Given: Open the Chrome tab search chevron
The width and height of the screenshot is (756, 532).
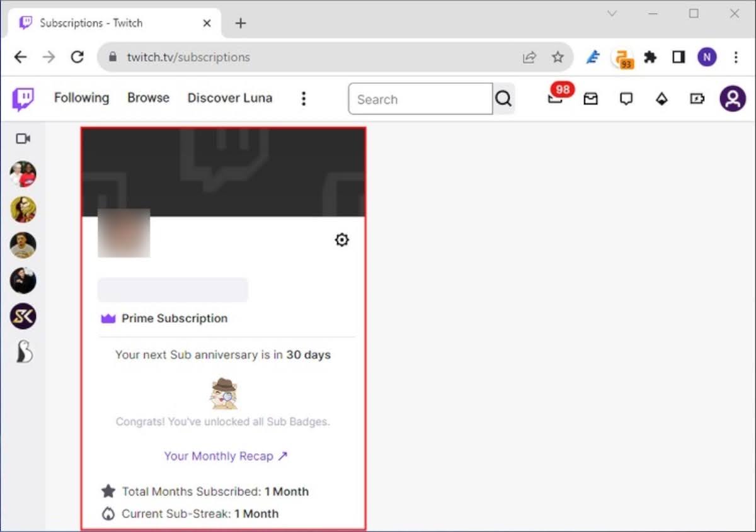Looking at the screenshot, I should (x=612, y=13).
